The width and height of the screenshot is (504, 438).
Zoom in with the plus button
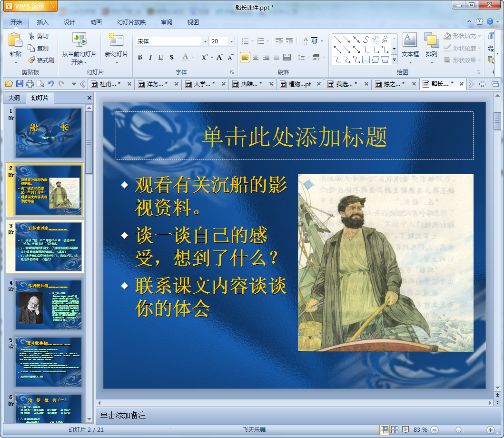point(491,429)
